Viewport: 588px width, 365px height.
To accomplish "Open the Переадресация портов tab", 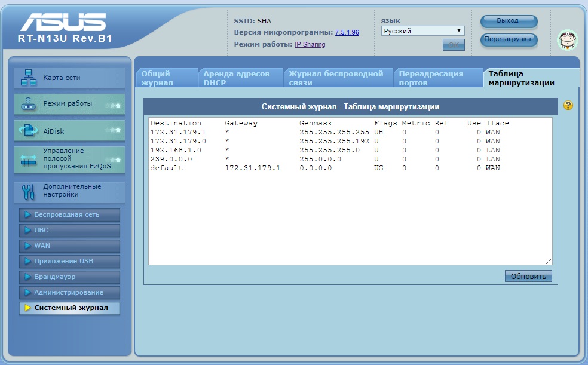I will [x=438, y=78].
